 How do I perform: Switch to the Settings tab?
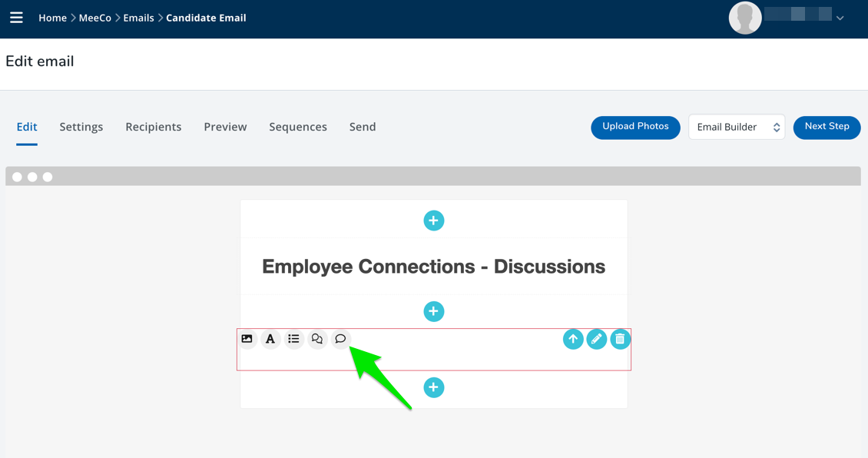tap(81, 127)
